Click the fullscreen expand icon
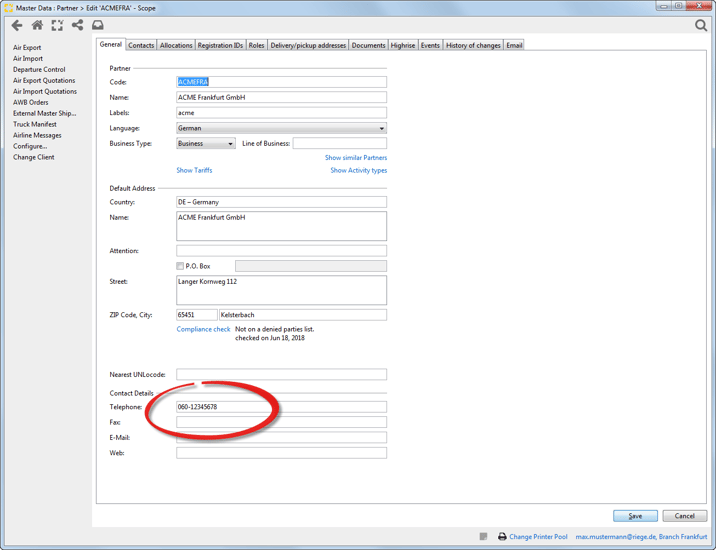716x550 pixels. tap(57, 25)
